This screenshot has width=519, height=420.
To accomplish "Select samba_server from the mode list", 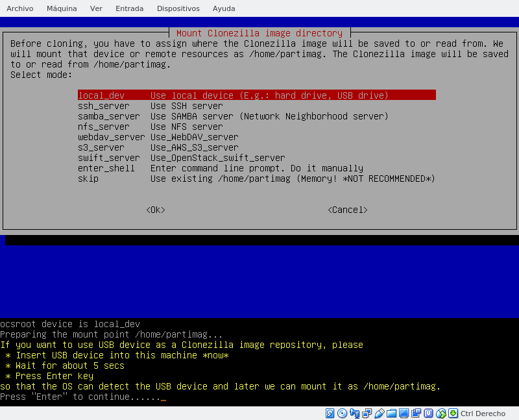I will pyautogui.click(x=108, y=116).
